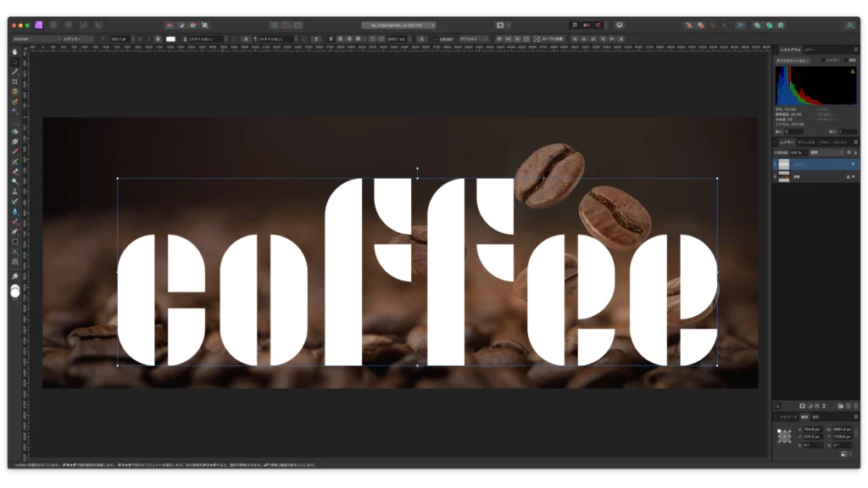Click the underline text formatting icon
Screen dimensions: 868x488
pos(158,39)
